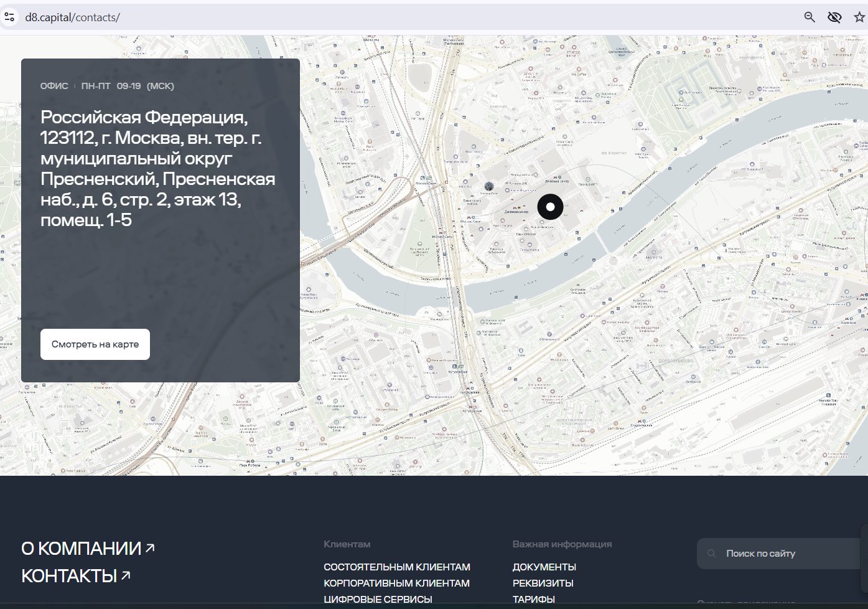Select КОРПОРАТИВНЫМ КЛИЕНТАМ in footer menu
The height and width of the screenshot is (609, 868).
point(396,583)
